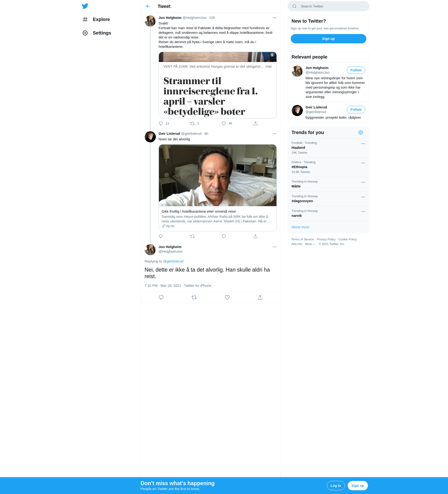Open Trends settings gear icon

pyautogui.click(x=360, y=132)
